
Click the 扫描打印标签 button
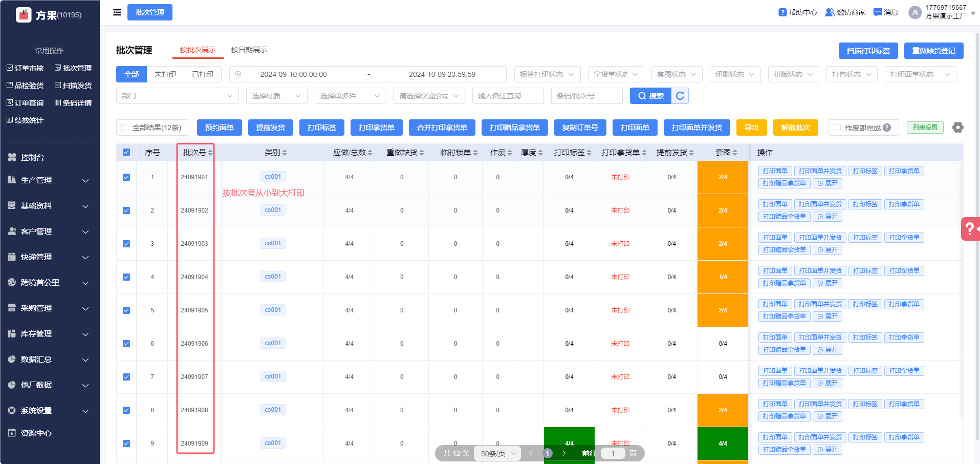pyautogui.click(x=868, y=51)
